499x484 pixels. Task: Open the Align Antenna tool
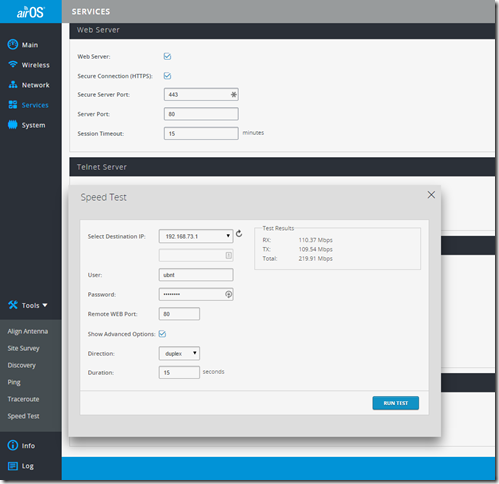tap(28, 331)
